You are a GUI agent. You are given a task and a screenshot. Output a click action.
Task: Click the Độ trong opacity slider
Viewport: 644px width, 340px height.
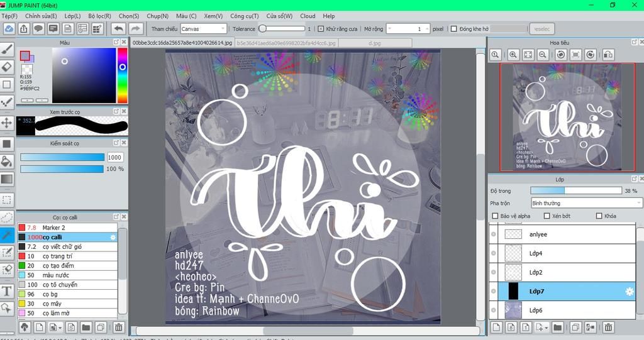tap(576, 191)
